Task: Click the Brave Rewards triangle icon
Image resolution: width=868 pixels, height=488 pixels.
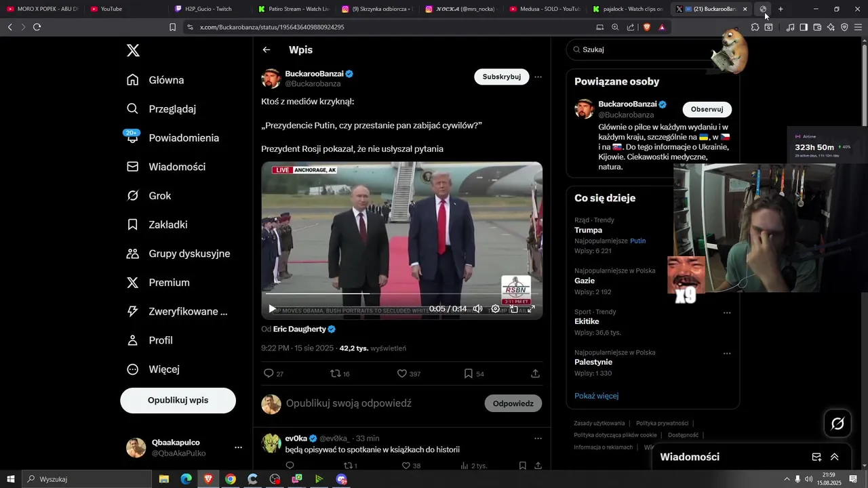Action: 662,27
